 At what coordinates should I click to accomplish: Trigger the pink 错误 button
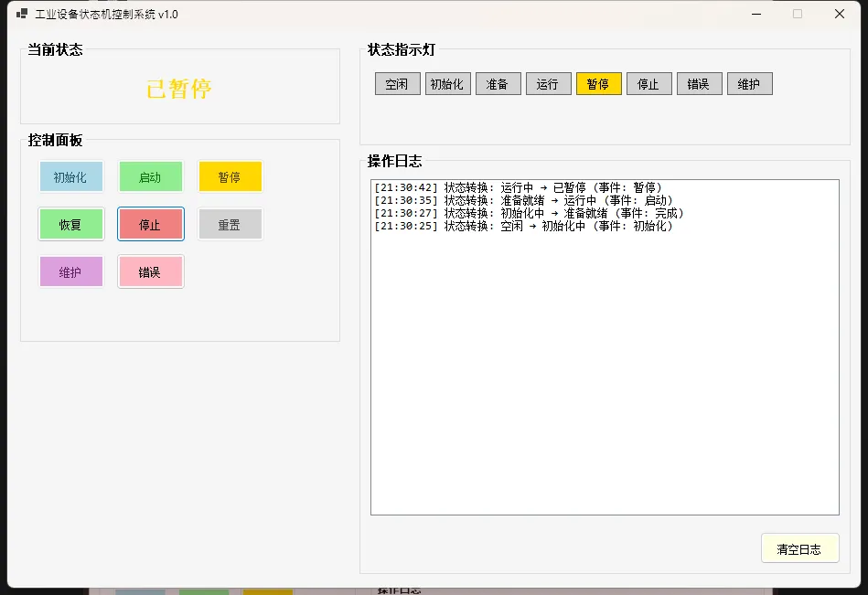pyautogui.click(x=150, y=271)
